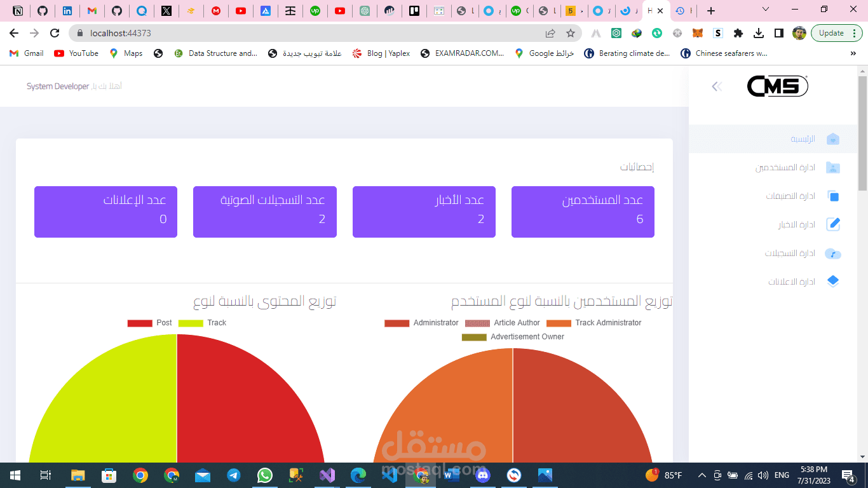
Task: Open the Extensions puzzle menu
Action: (738, 33)
